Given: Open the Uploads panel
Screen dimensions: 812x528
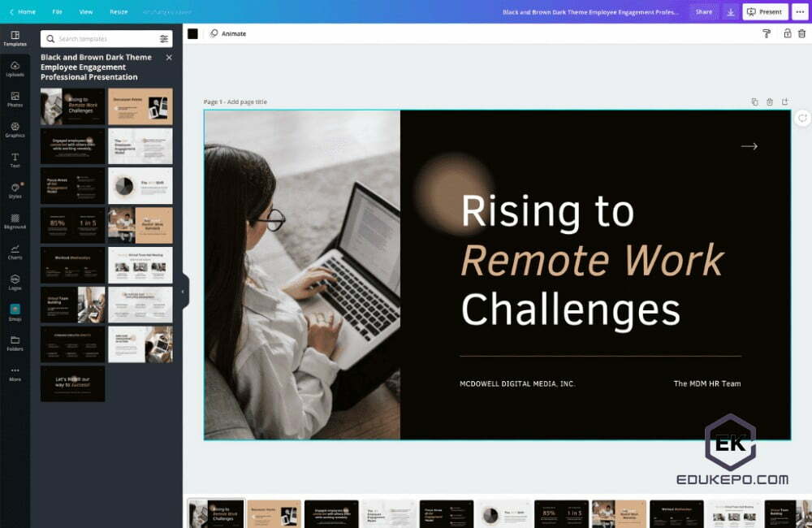Looking at the screenshot, I should pos(15,68).
